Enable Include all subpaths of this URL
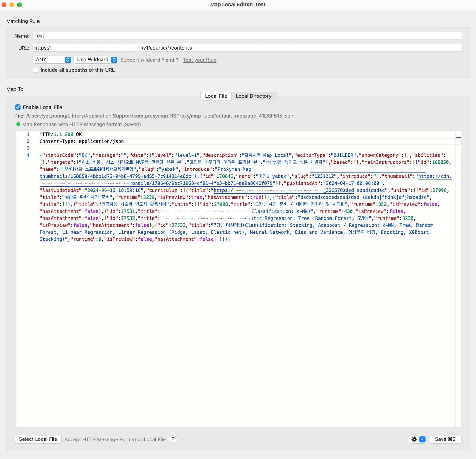Viewport: 476px width, 459px height. (x=36, y=70)
